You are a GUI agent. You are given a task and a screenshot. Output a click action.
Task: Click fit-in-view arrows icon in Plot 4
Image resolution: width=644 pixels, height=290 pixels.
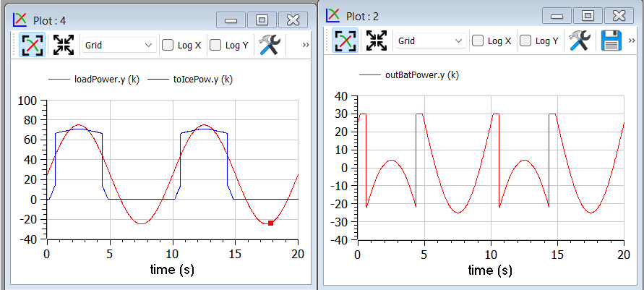click(64, 45)
